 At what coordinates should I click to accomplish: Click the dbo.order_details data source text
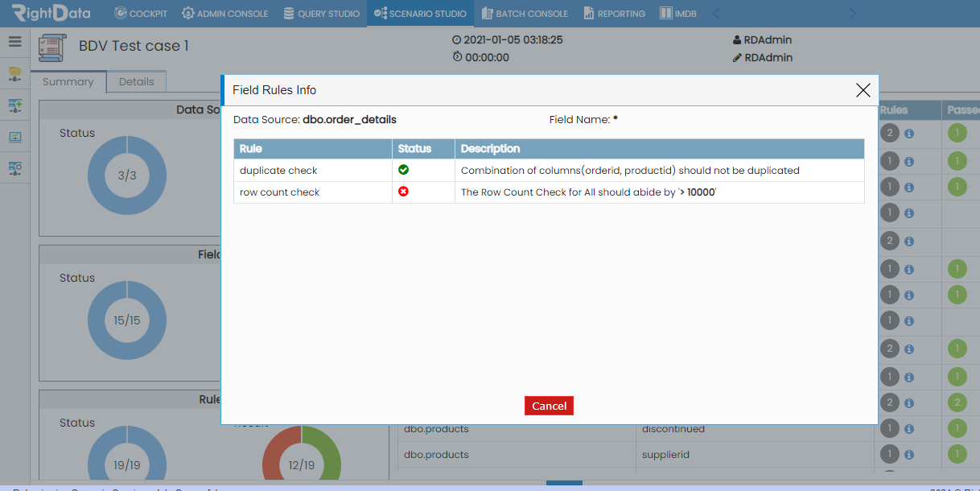coord(349,119)
